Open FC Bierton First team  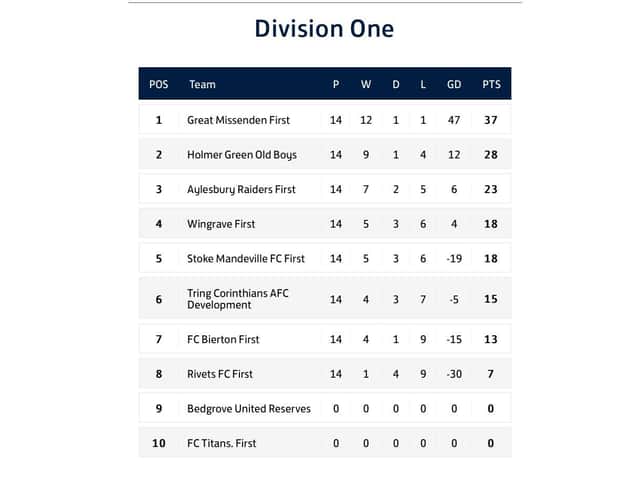pyautogui.click(x=223, y=339)
